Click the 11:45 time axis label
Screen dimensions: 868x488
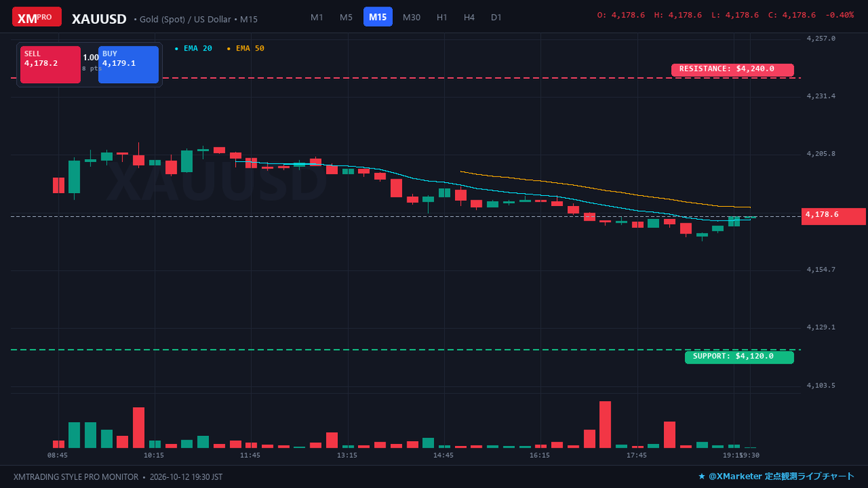(250, 455)
